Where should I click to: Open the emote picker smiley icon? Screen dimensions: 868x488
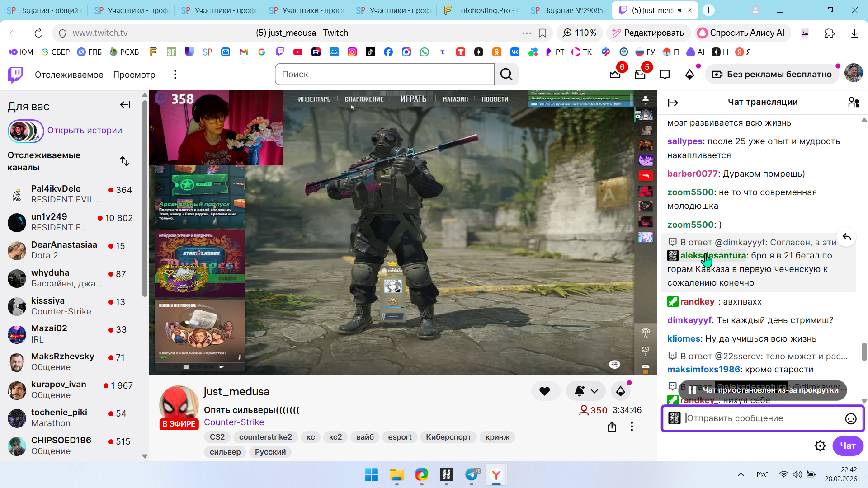(850, 419)
